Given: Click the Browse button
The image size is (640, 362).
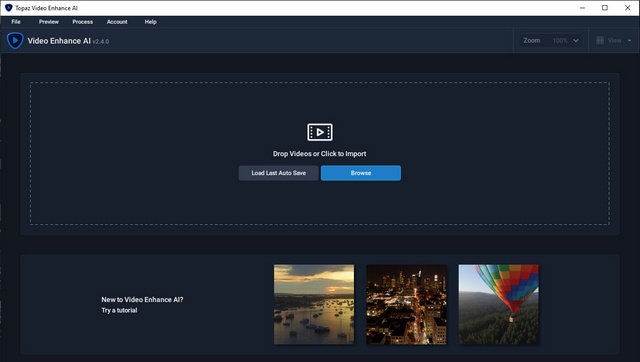Looking at the screenshot, I should [361, 173].
